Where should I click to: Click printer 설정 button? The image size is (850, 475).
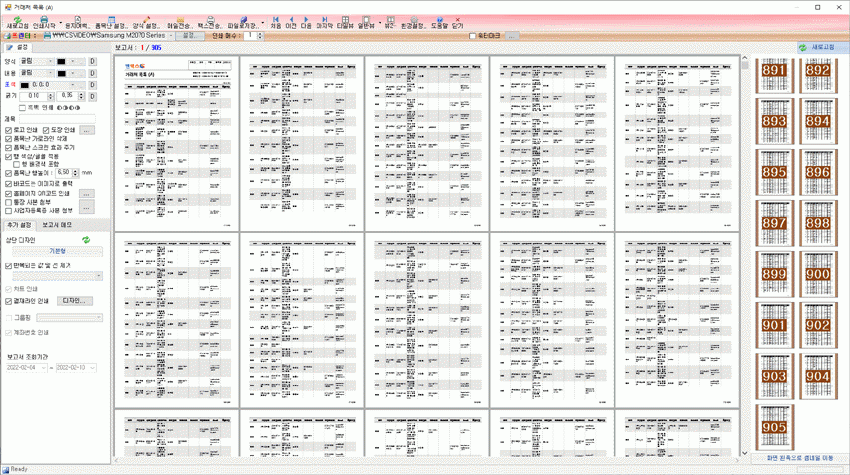tap(190, 36)
